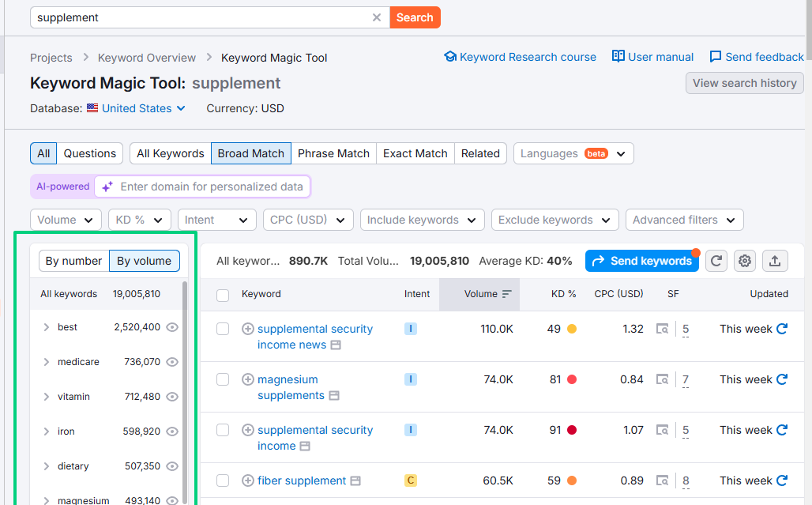812x505 pixels.
Task: Open SERP page icon beside 'supplemental security income'
Action: [x=305, y=446]
